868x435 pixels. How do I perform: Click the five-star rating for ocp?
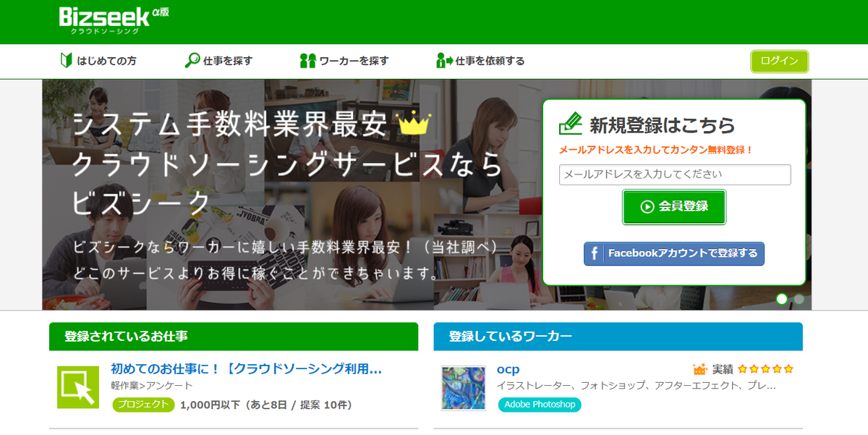pyautogui.click(x=765, y=369)
